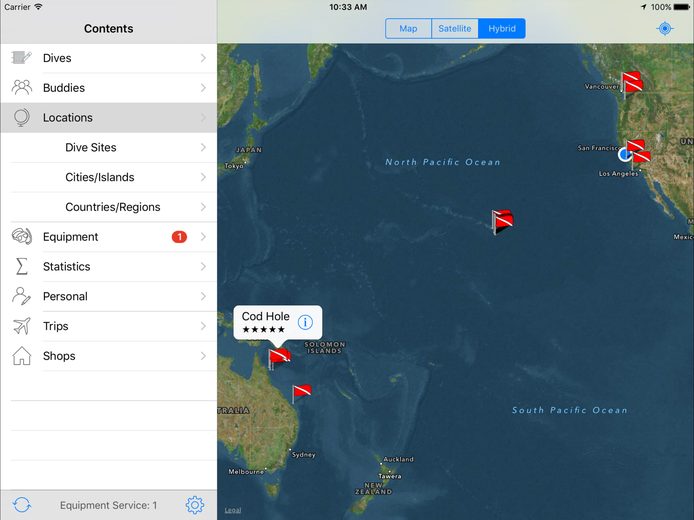Screen dimensions: 694x520
Task: Open the Dives logbook icon
Action: [21, 58]
